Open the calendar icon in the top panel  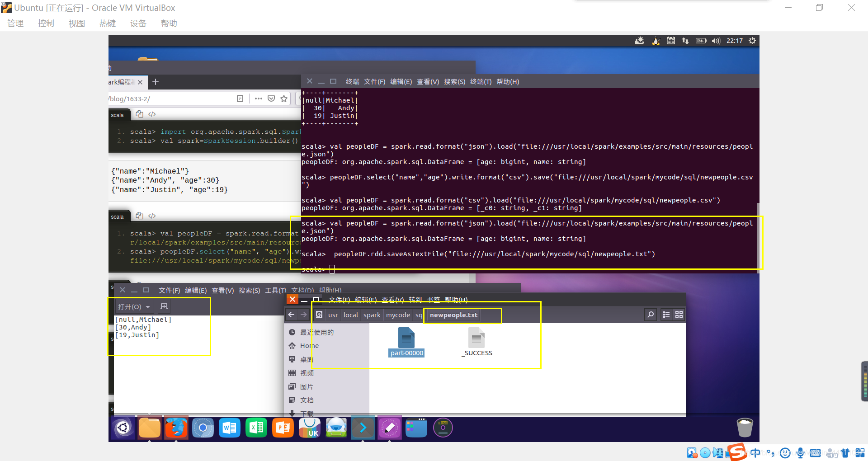671,41
